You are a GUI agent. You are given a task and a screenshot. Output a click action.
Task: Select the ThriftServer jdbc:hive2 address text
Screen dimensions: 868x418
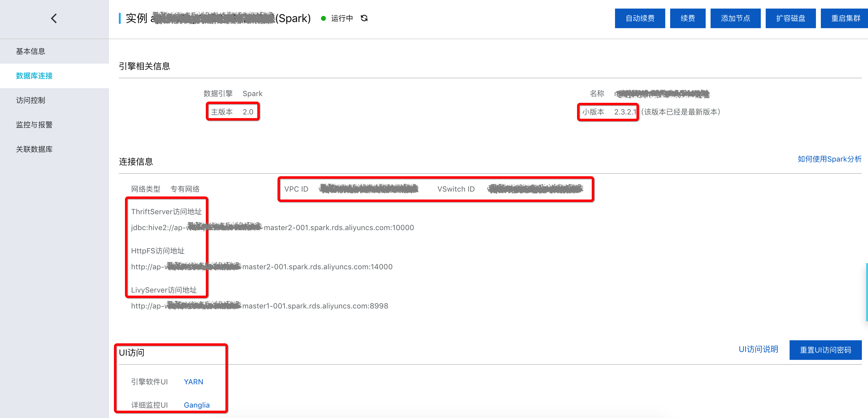coord(272,227)
